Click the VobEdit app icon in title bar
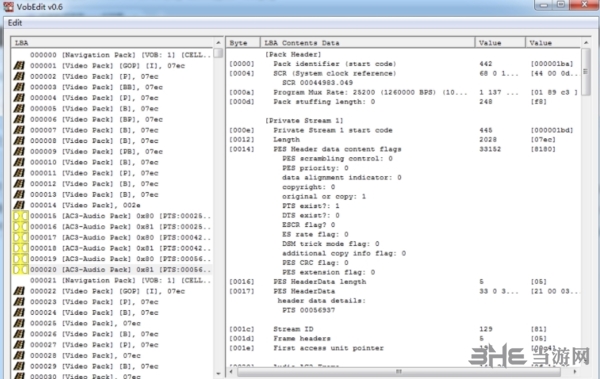600x379 pixels. [8, 7]
